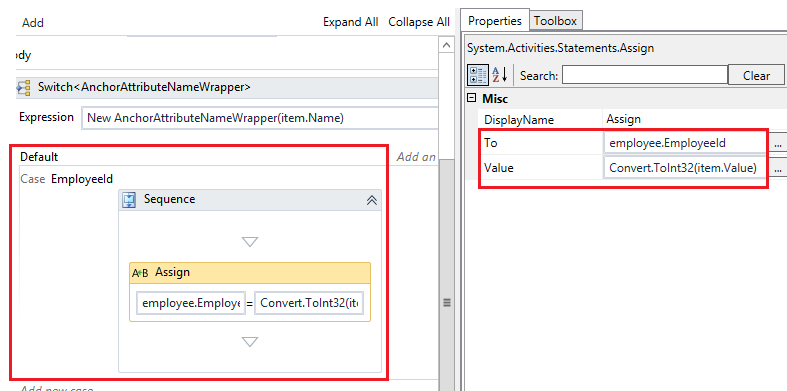The width and height of the screenshot is (787, 391).
Task: Click Expand All in the designer
Action: pos(350,22)
